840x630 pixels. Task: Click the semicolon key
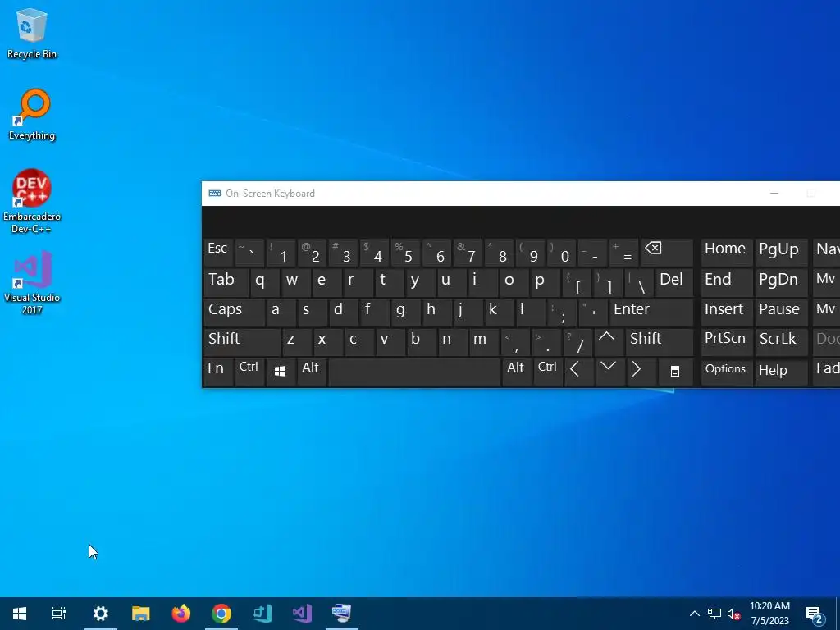tap(561, 312)
